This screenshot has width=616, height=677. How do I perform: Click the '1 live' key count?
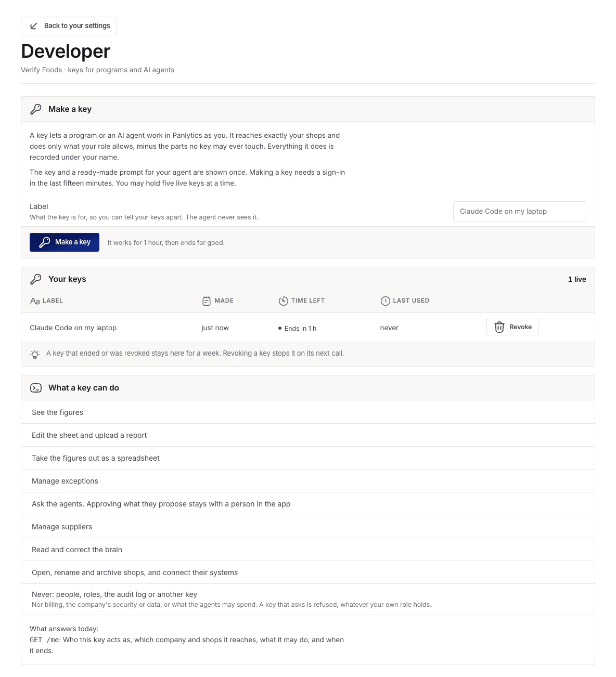tap(577, 279)
